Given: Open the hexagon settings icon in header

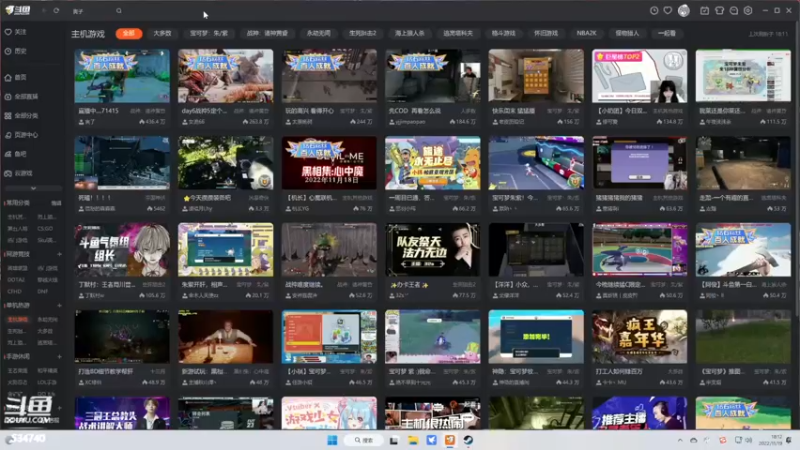Looking at the screenshot, I should point(748,11).
